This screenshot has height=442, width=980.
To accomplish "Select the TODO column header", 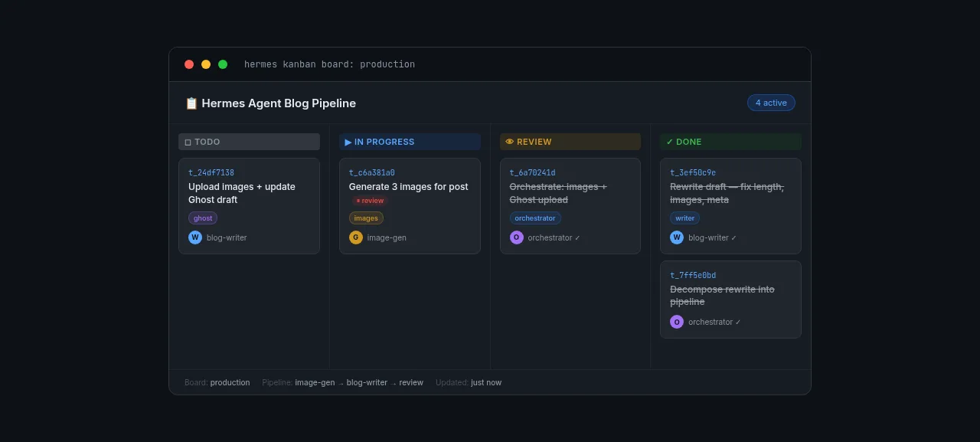I will [x=249, y=142].
